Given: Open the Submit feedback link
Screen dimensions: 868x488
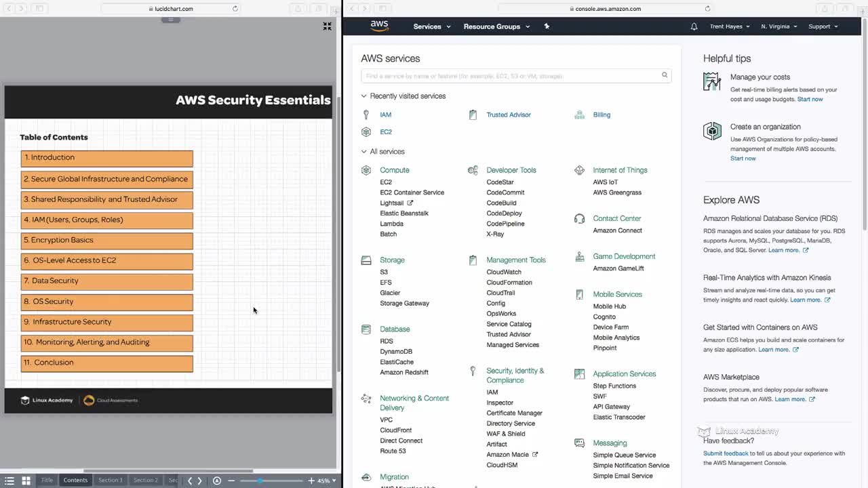Looking at the screenshot, I should (726, 454).
